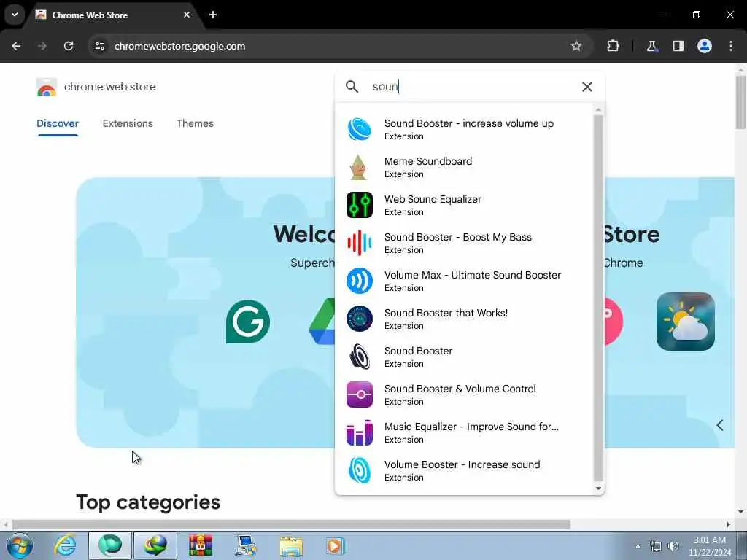
Task: Click the Sound Booster that Works icon
Action: coord(359,319)
